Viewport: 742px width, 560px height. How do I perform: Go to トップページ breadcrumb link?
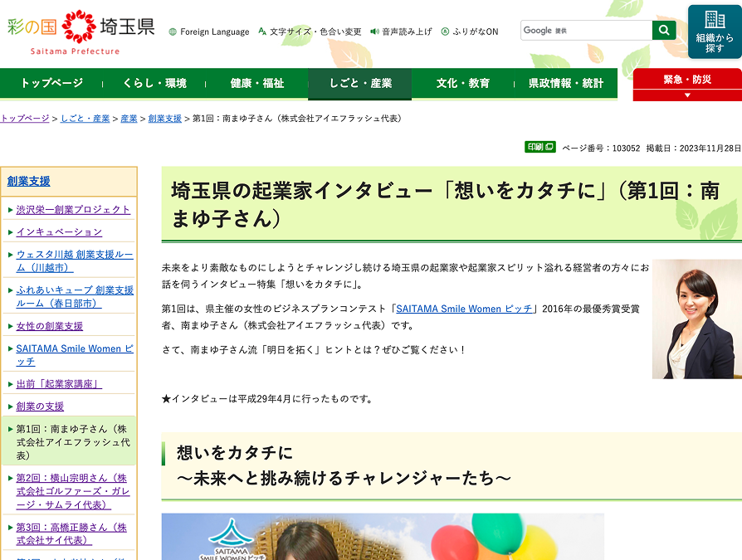tap(25, 119)
